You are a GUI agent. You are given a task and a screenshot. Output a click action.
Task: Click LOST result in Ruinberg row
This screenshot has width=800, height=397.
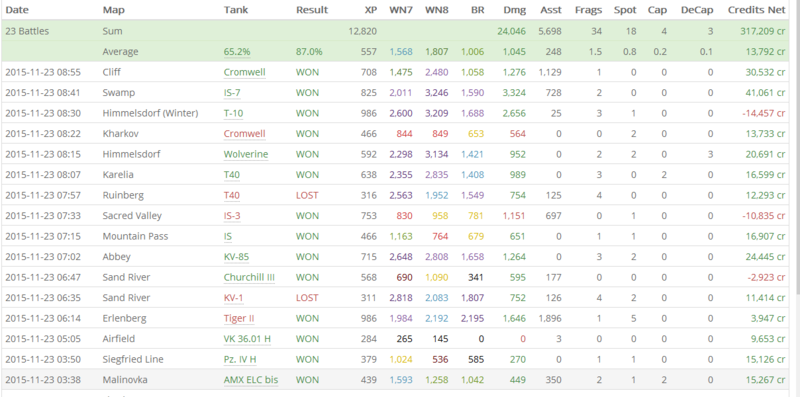coord(307,195)
